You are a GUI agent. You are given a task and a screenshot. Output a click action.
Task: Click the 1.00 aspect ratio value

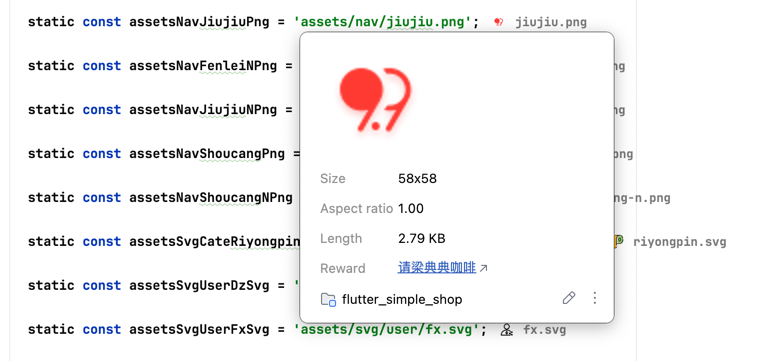[x=411, y=208]
